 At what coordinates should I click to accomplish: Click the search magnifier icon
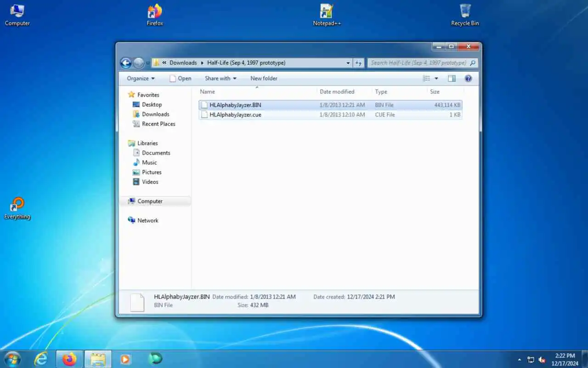tap(473, 63)
